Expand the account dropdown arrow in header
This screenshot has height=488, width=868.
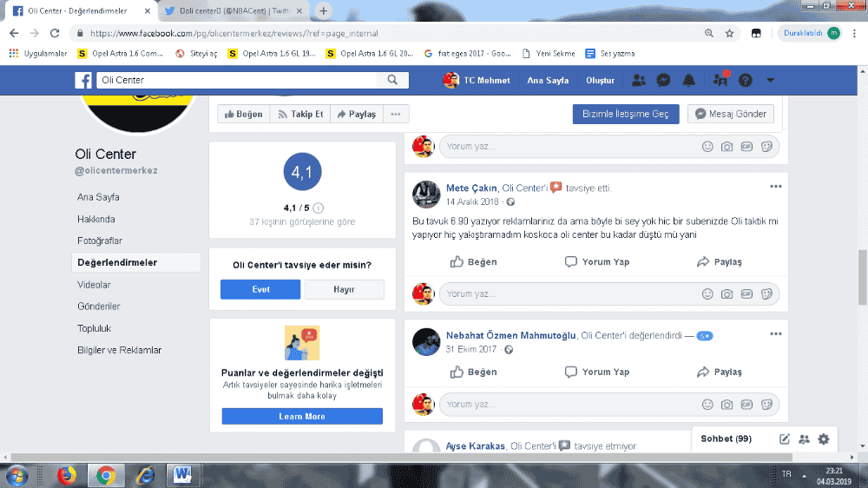tap(770, 80)
